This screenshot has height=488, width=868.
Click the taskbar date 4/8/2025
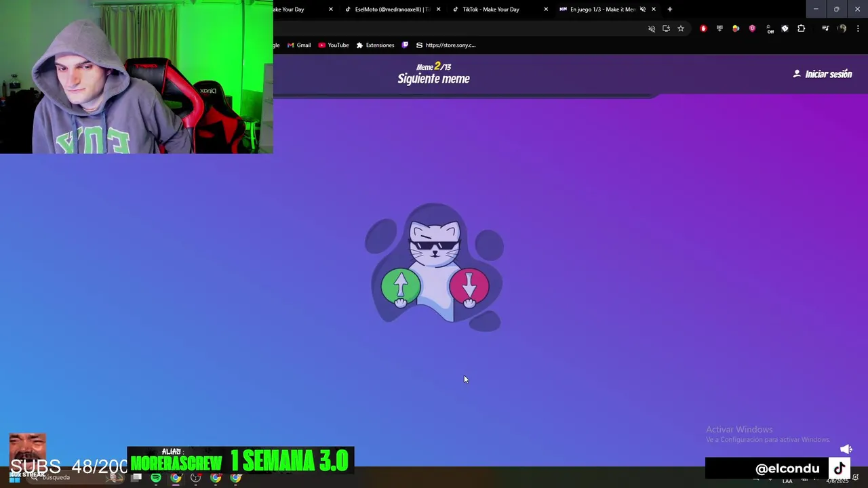[837, 481]
